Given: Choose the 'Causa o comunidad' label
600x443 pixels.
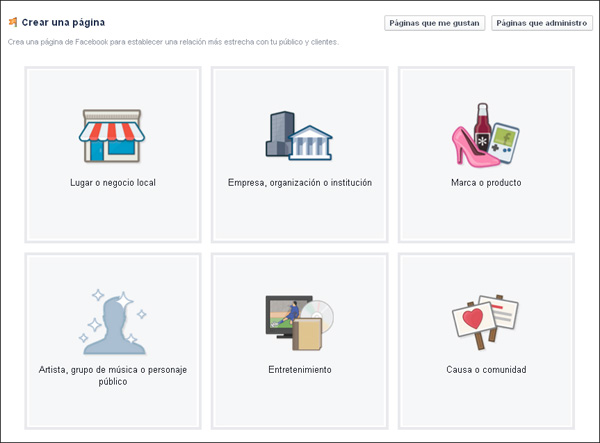Looking at the screenshot, I should coord(486,370).
